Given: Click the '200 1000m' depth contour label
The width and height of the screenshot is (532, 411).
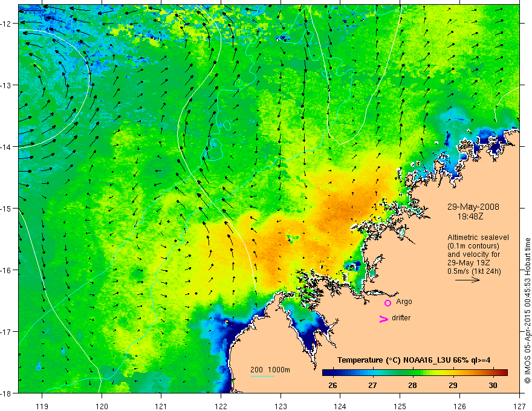Looking at the screenshot, I should click(x=270, y=370).
